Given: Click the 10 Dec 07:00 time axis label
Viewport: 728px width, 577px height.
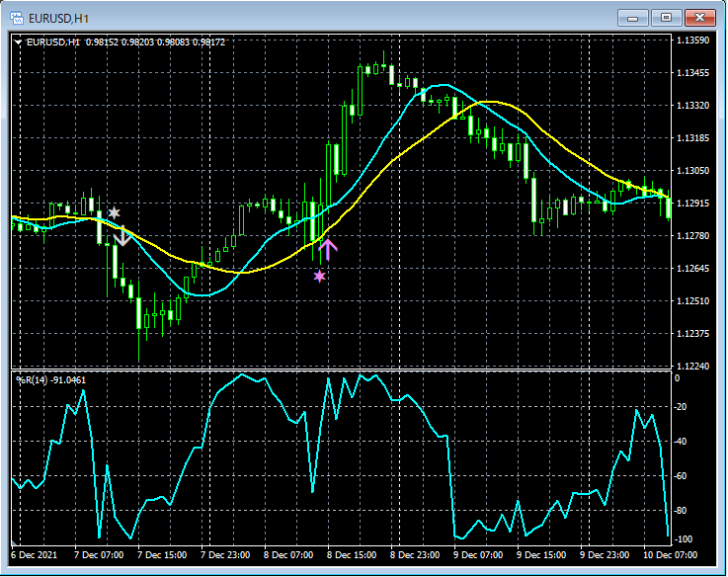Looking at the screenshot, I should click(x=670, y=555).
